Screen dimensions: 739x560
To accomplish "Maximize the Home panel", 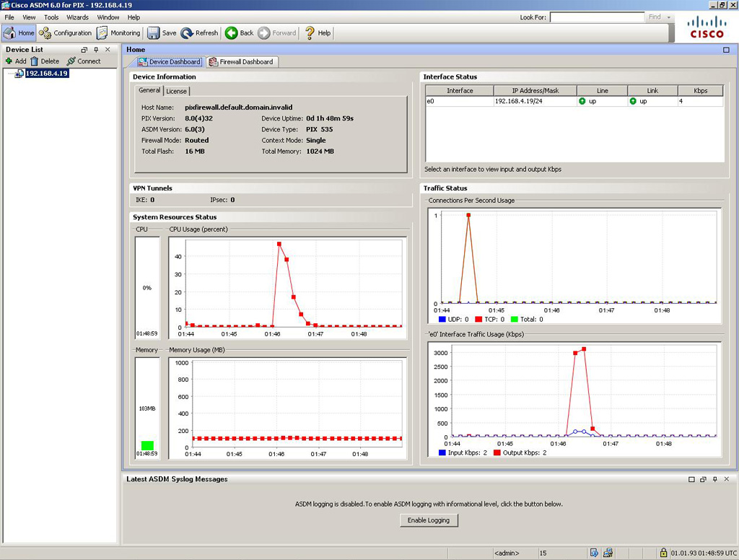I will tap(726, 50).
